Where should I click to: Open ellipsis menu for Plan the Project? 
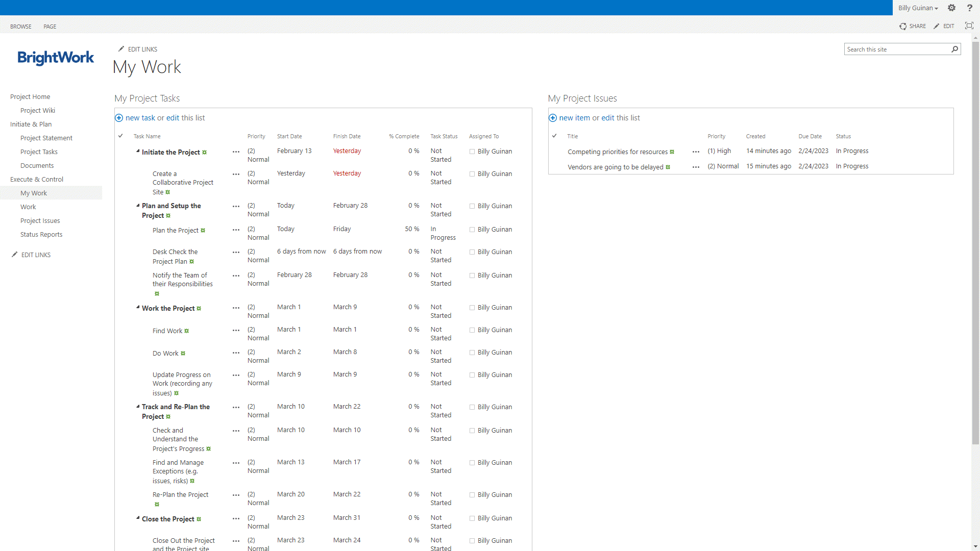point(236,230)
